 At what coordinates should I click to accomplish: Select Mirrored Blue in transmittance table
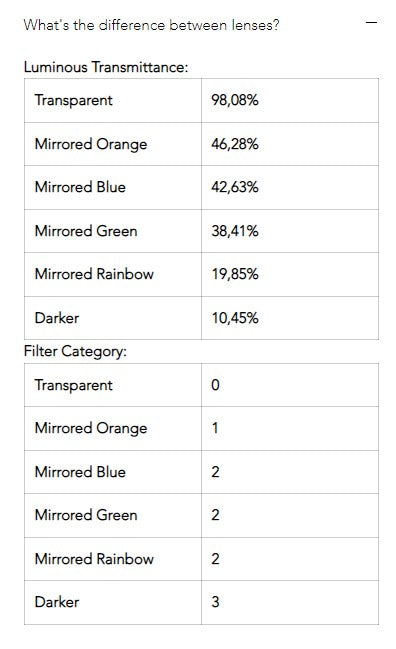coord(80,187)
